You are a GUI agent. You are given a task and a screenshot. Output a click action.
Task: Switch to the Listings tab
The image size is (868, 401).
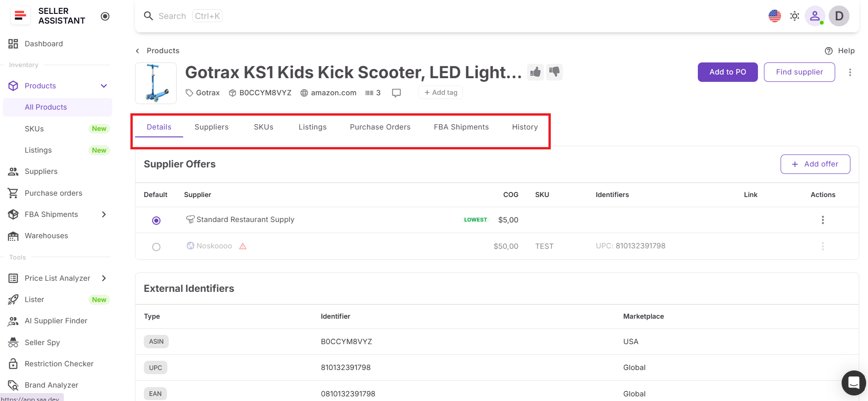[313, 127]
